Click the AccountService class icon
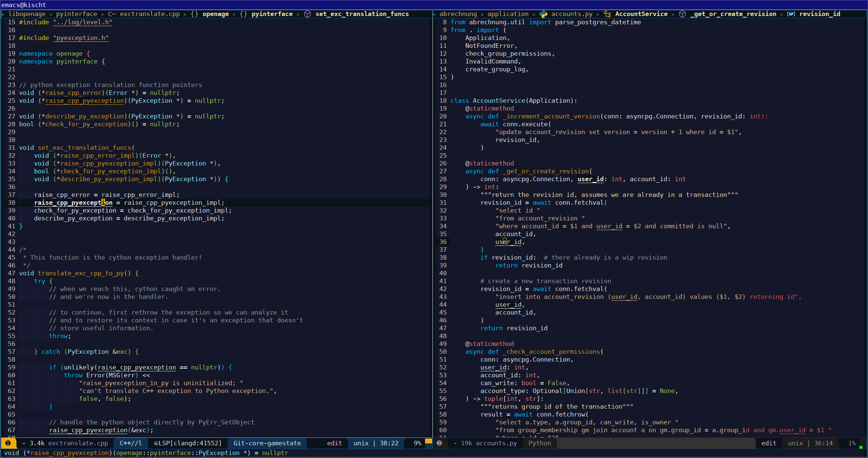This screenshot has width=868, height=458. click(607, 14)
